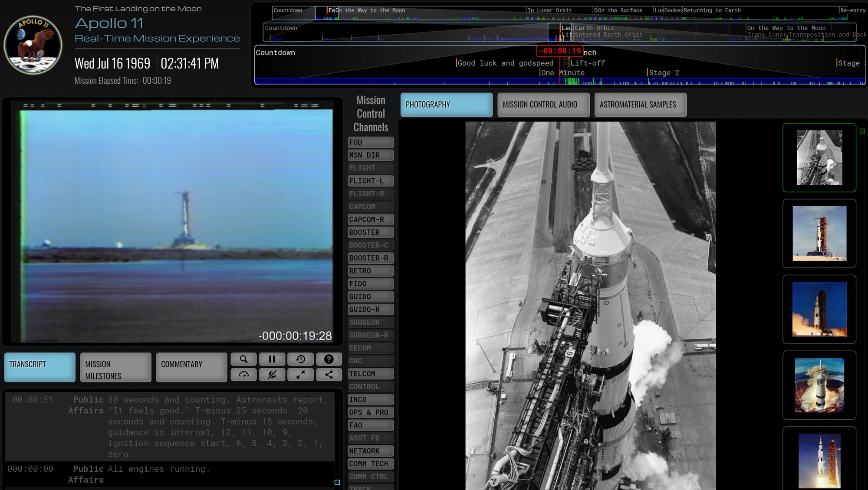This screenshot has width=868, height=490.
Task: Open the color Saturn V on launchpad thumbnail
Action: pyautogui.click(x=819, y=234)
